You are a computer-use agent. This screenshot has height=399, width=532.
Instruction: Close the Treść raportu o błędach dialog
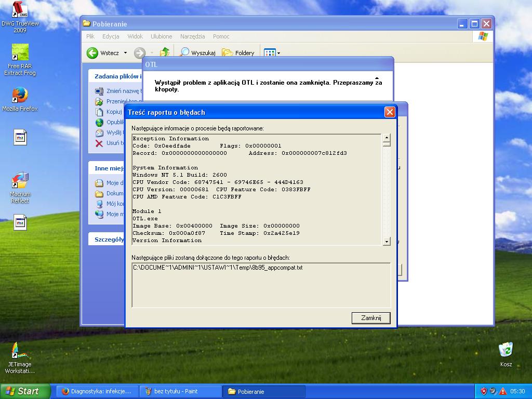coord(390,112)
